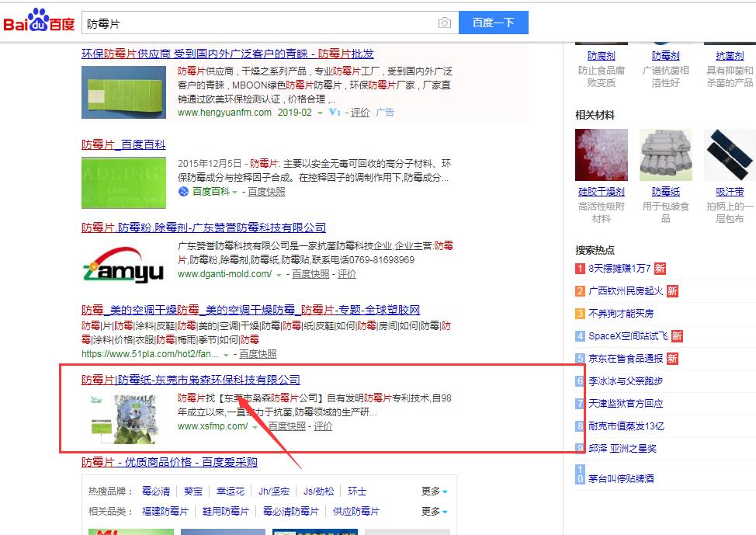Expand dropdown arrow next to www.xsfmp.com
Viewport: 756px width, 535px height.
click(255, 427)
